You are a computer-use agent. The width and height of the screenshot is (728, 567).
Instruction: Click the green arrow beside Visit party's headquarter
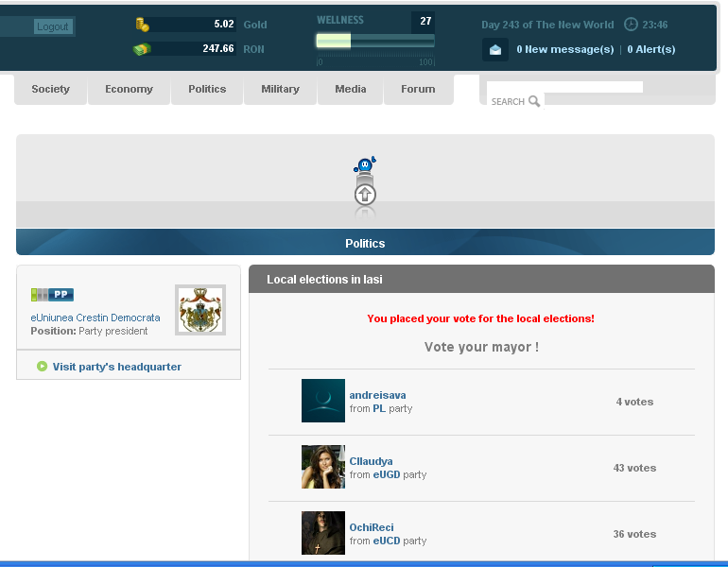[42, 367]
